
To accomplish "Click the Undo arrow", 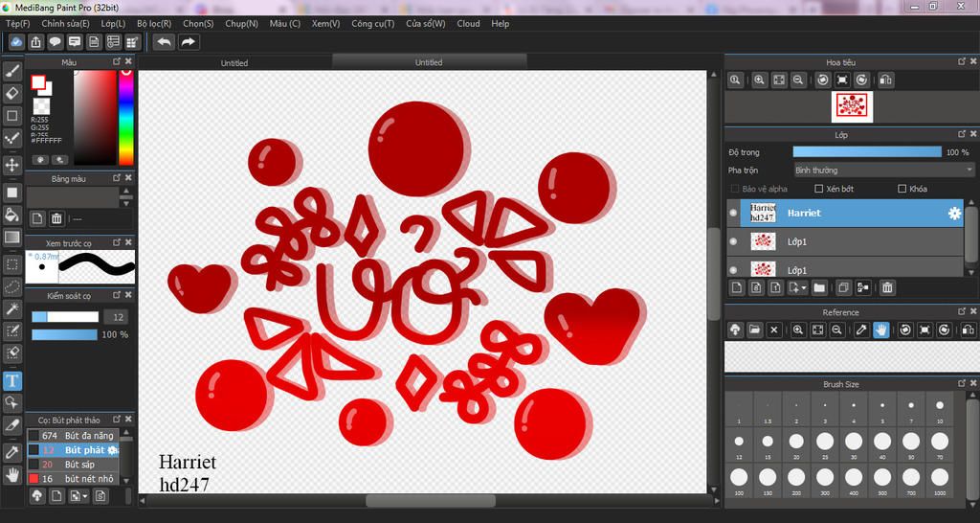I will coord(165,42).
